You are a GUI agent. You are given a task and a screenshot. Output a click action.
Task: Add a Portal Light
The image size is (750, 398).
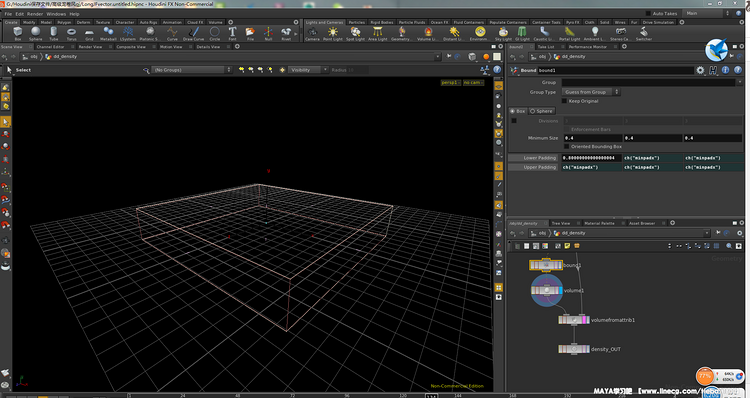tap(570, 33)
